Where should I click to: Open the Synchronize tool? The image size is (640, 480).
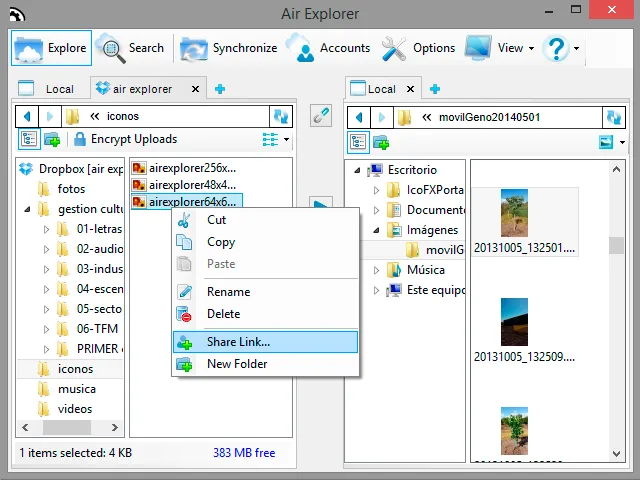point(229,48)
